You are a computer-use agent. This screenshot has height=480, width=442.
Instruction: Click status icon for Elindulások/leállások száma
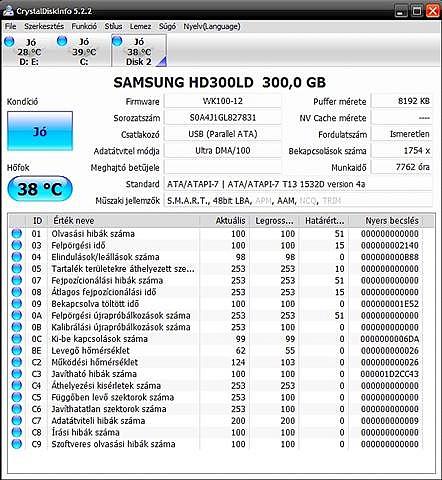[17, 257]
